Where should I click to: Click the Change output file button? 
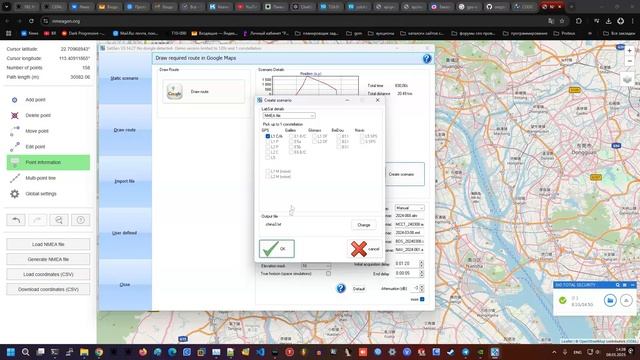tap(364, 225)
